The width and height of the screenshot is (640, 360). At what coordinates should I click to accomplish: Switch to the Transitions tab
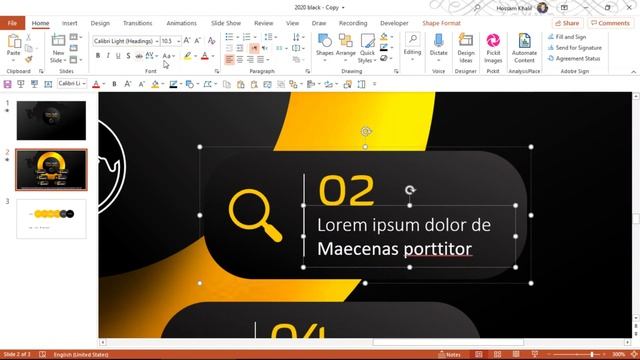point(138,23)
